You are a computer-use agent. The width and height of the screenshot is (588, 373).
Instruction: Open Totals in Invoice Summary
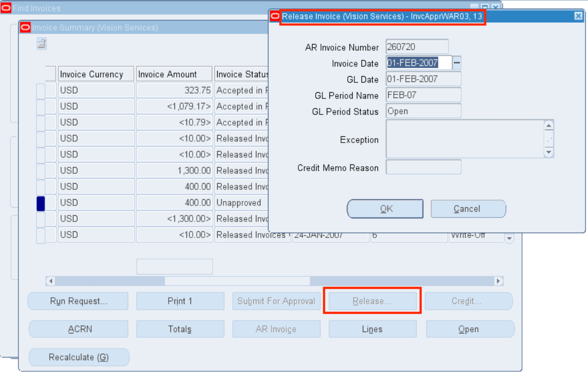point(180,329)
